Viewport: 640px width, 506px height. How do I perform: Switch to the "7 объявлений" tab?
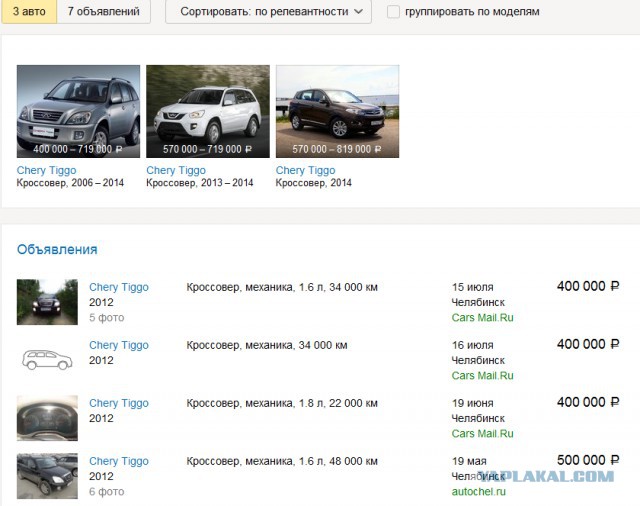click(104, 11)
